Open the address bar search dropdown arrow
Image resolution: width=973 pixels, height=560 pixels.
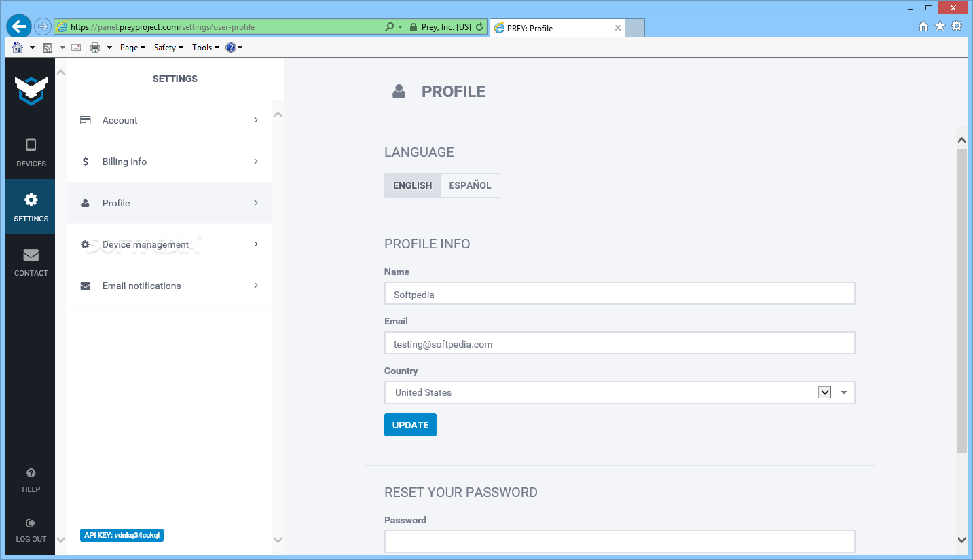pyautogui.click(x=401, y=27)
